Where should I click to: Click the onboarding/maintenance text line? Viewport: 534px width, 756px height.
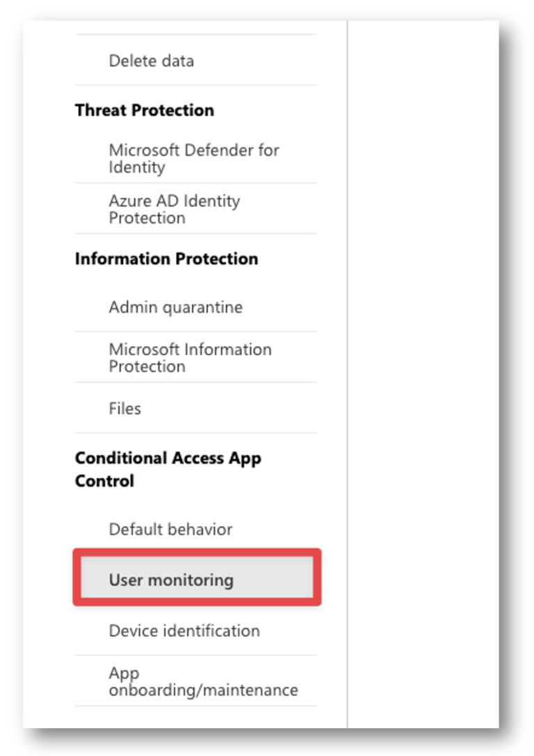[x=204, y=690]
